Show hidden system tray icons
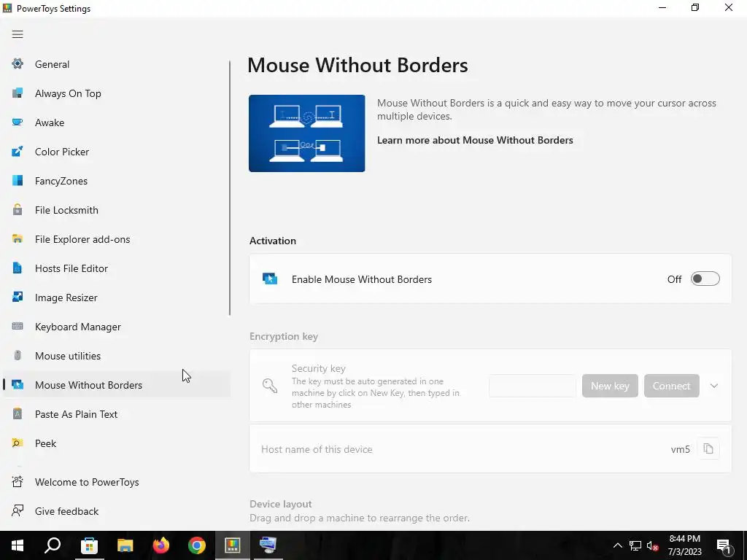Image resolution: width=747 pixels, height=560 pixels. (x=617, y=545)
